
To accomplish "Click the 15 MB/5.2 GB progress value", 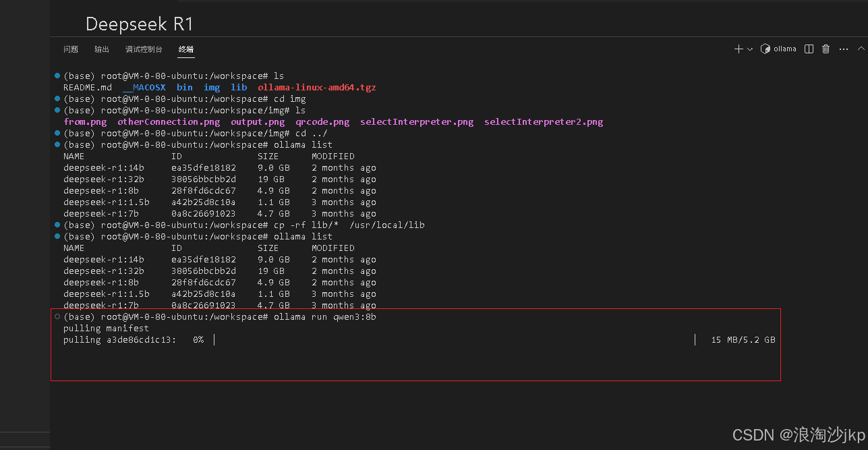I will 743,339.
